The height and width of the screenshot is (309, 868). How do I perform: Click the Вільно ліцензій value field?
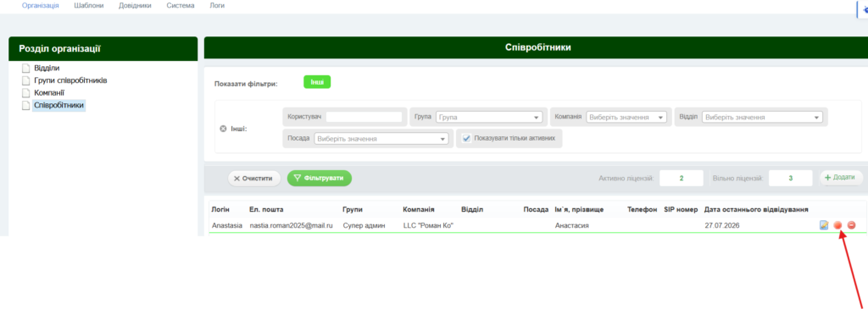[x=791, y=179]
